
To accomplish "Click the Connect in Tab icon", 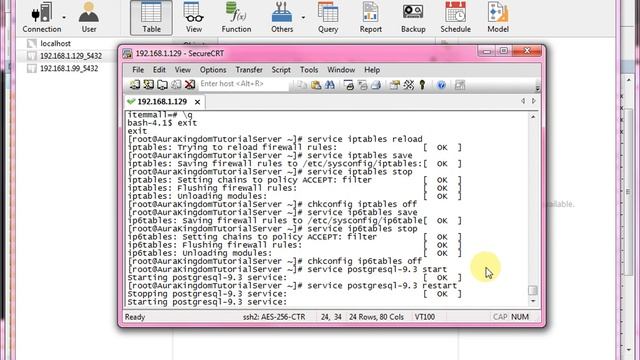I will [x=162, y=84].
